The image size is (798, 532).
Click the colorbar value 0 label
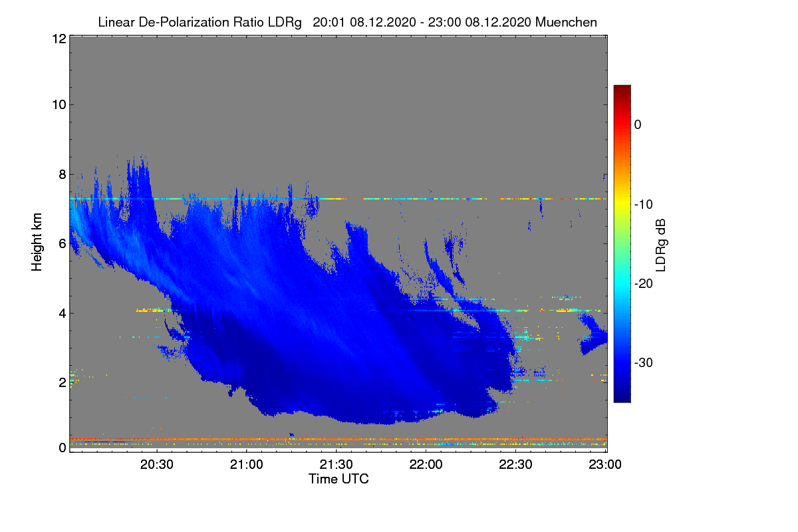coord(638,124)
